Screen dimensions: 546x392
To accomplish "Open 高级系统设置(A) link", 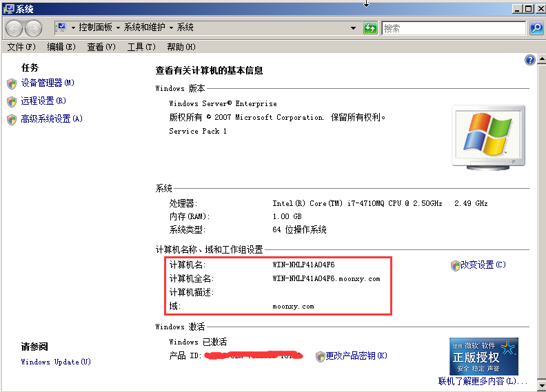I will 52,119.
